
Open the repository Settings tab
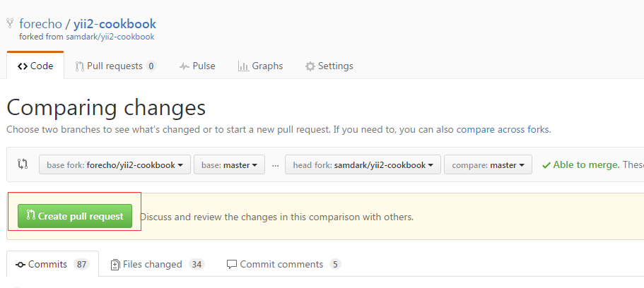tap(329, 66)
